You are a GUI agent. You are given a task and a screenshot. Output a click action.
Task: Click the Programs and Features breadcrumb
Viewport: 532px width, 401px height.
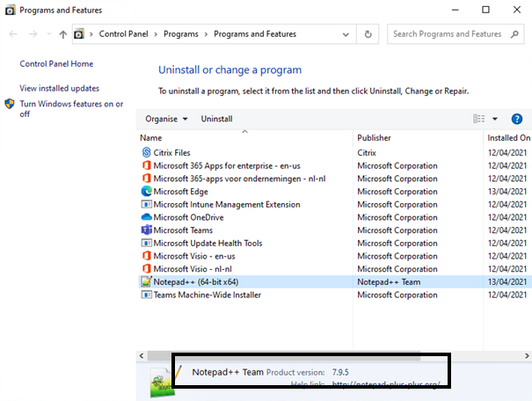(x=255, y=34)
